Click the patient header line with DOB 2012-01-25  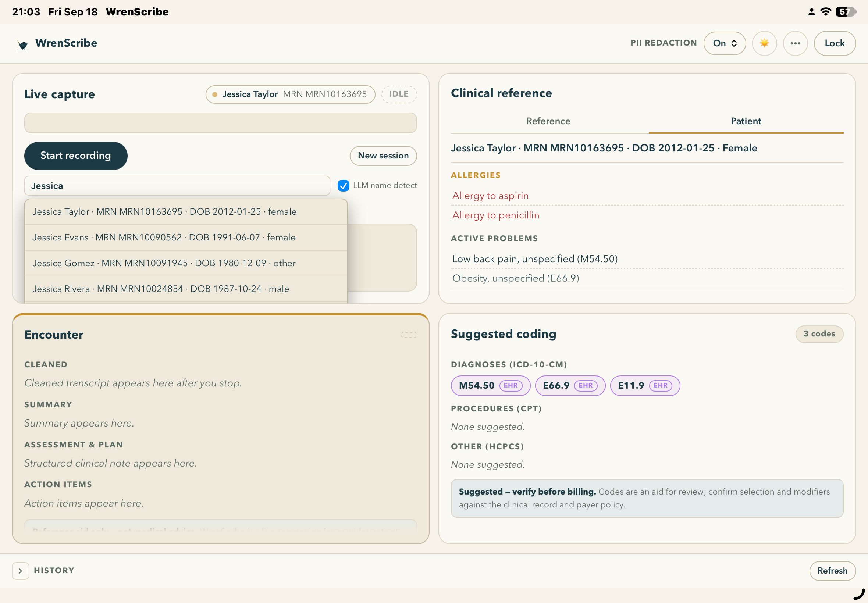click(604, 148)
